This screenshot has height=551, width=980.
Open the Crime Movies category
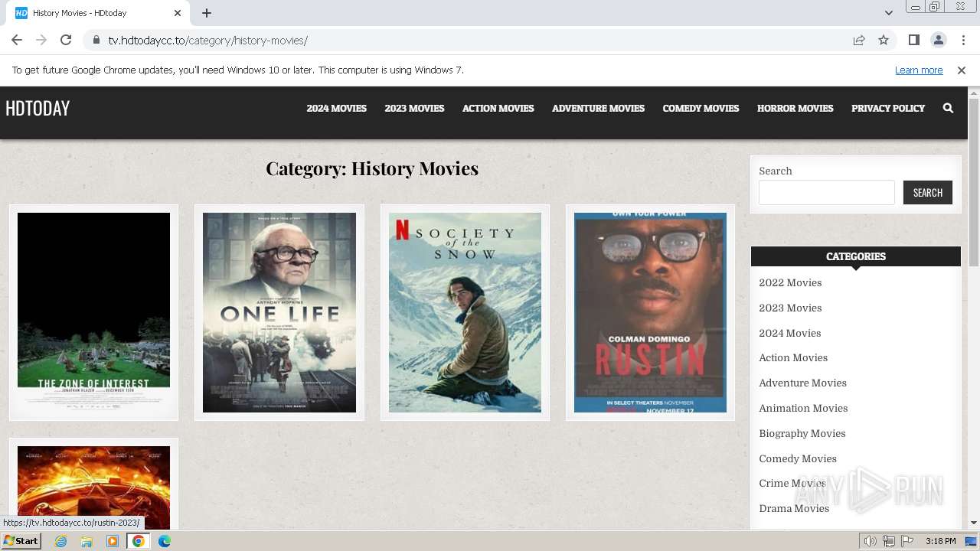792,483
